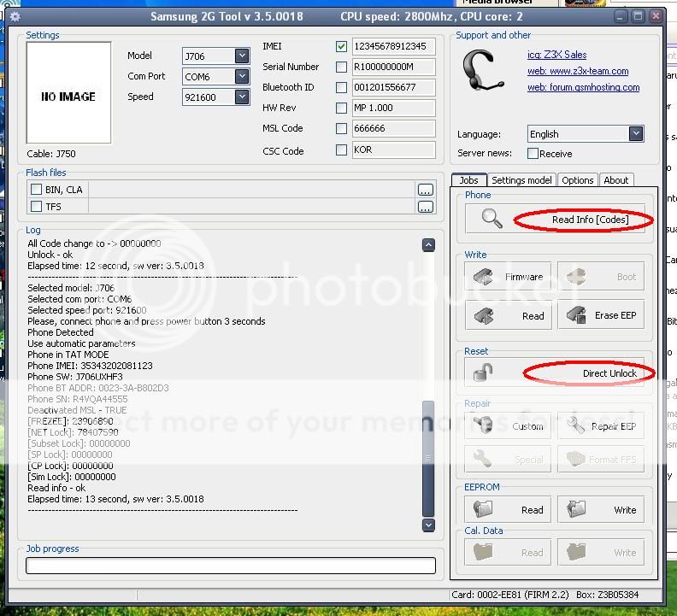Viewport: 677px width, 616px height.
Task: Click the Serial Number field R100000000M
Action: point(394,67)
